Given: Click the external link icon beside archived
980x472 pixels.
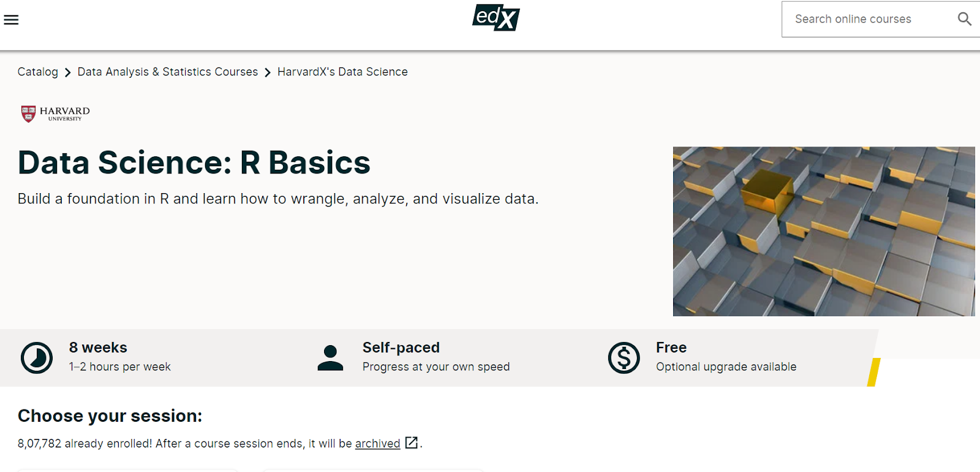Looking at the screenshot, I should point(412,443).
